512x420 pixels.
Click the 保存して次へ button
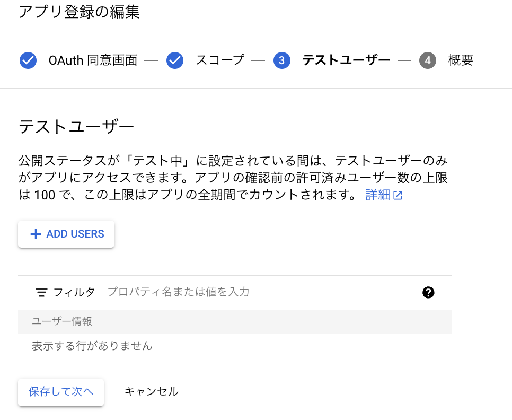[61, 392]
